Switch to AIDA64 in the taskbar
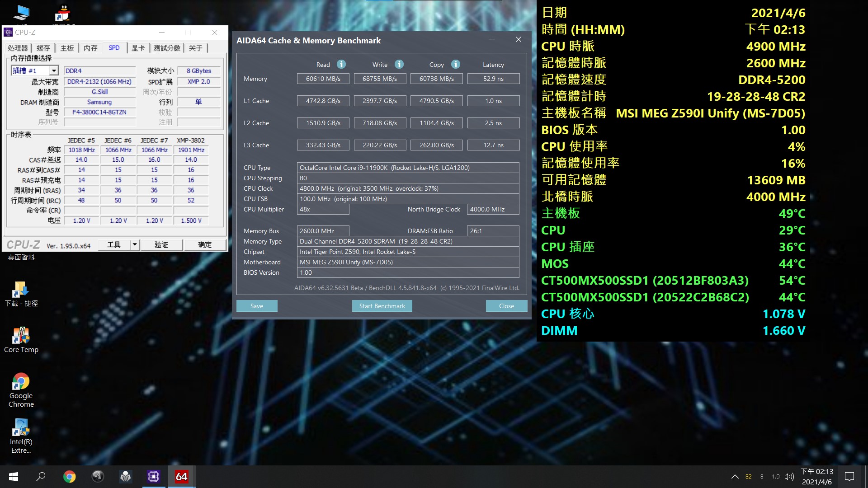 (182, 477)
